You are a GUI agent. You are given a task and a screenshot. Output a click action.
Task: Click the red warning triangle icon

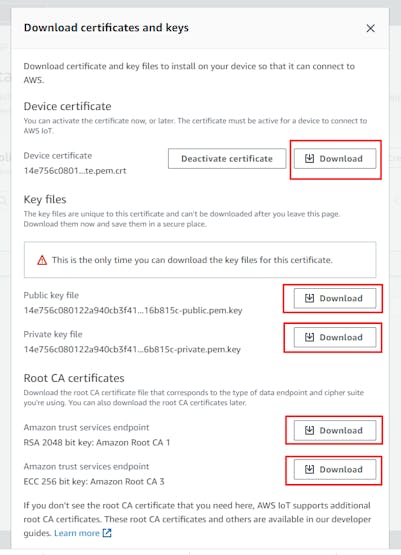[x=42, y=261]
